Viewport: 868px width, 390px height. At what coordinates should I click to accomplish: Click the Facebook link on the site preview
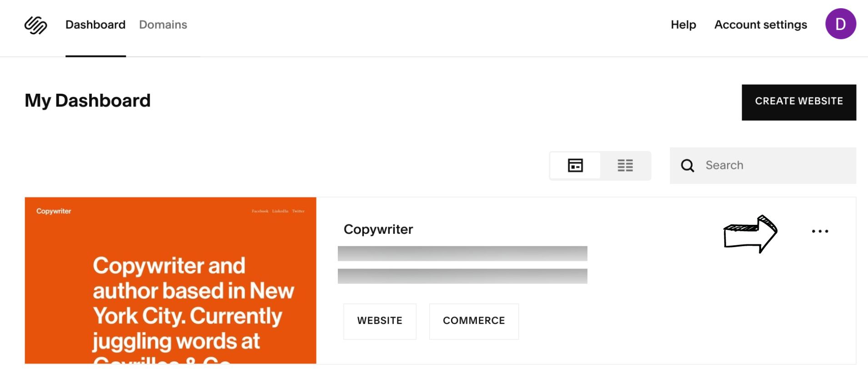coord(260,211)
